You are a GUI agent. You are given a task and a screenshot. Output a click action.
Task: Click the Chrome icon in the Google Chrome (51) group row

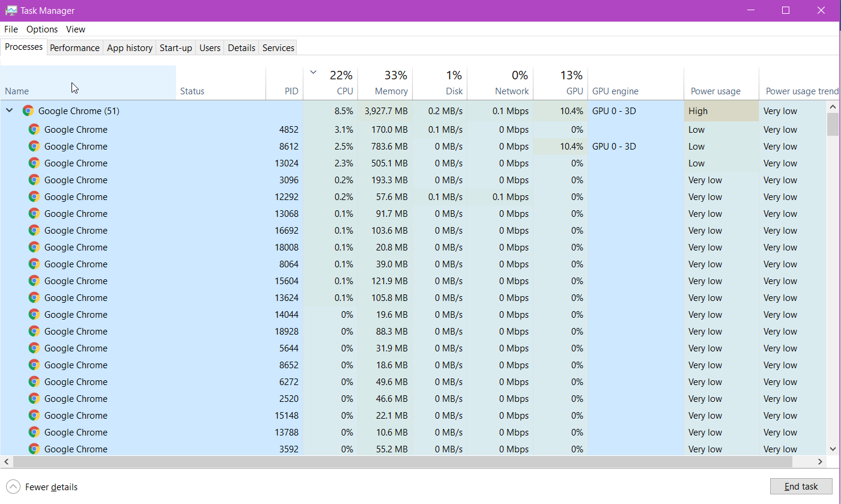[x=28, y=111]
